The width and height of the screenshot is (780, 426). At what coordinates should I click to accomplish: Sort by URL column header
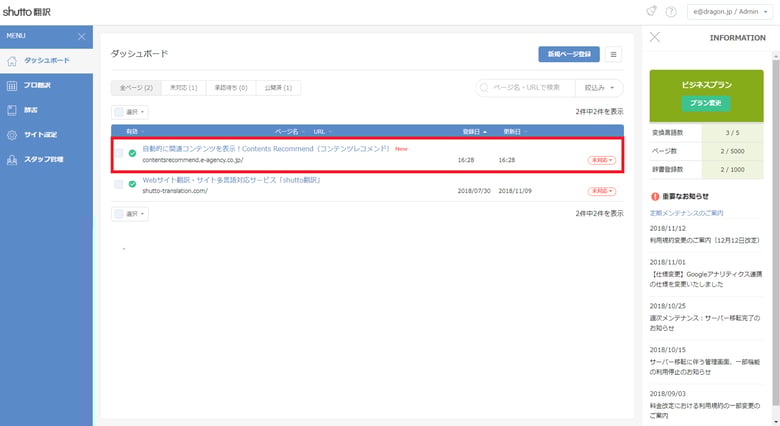coord(322,132)
